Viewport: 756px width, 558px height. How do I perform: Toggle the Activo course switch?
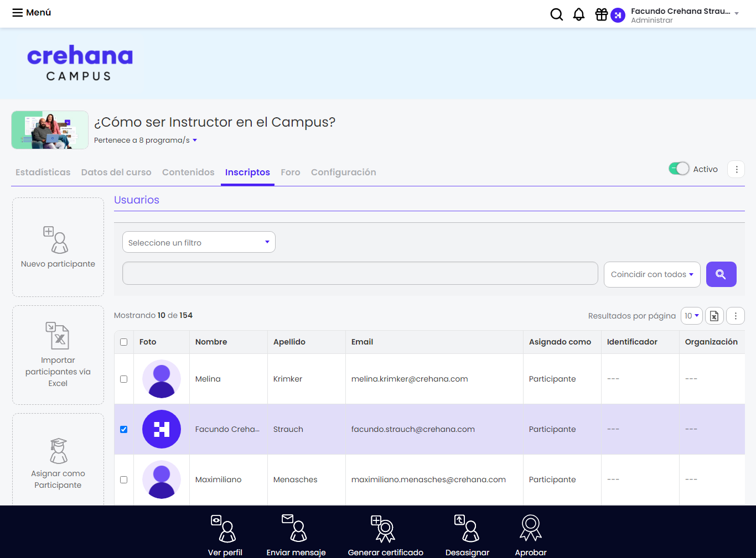[679, 169]
